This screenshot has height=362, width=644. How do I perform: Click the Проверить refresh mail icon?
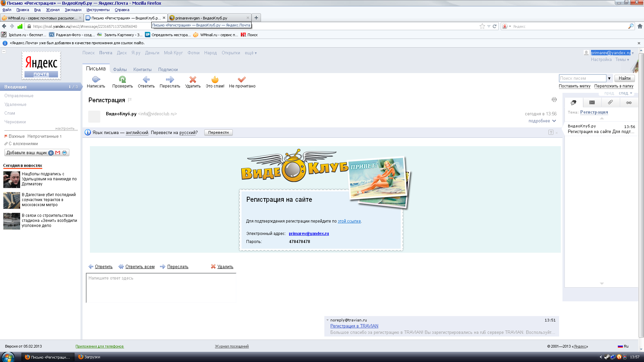(122, 79)
